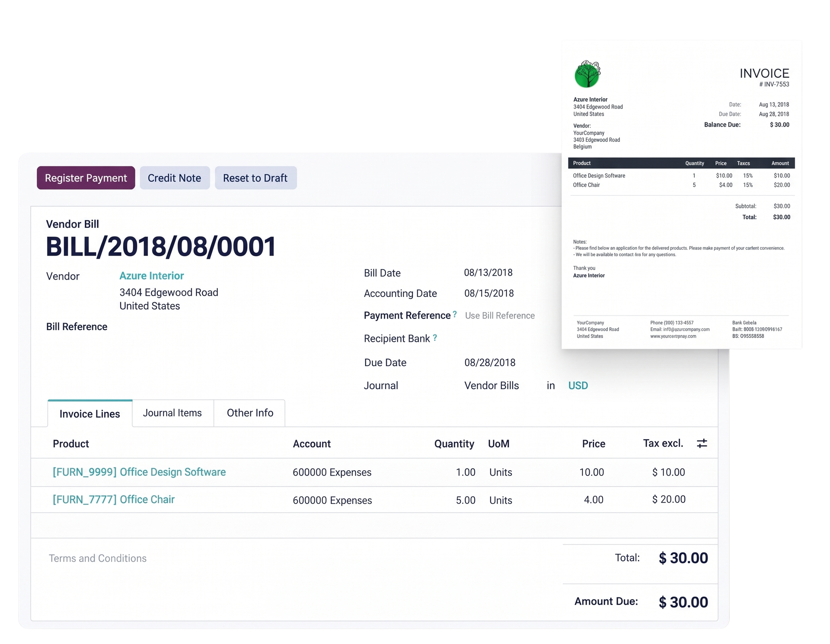This screenshot has width=830, height=644.
Task: Open the column settings adjust icon
Action: pos(702,443)
